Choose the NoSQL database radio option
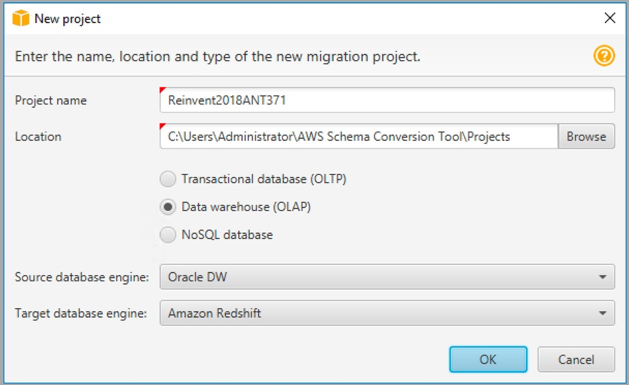This screenshot has width=629, height=385. point(168,235)
